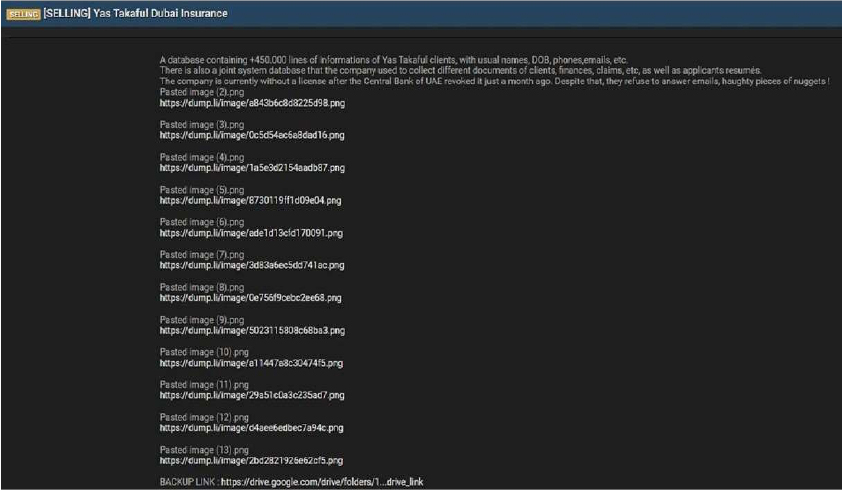Click the 'BACKUP LINK' label text

click(x=188, y=482)
